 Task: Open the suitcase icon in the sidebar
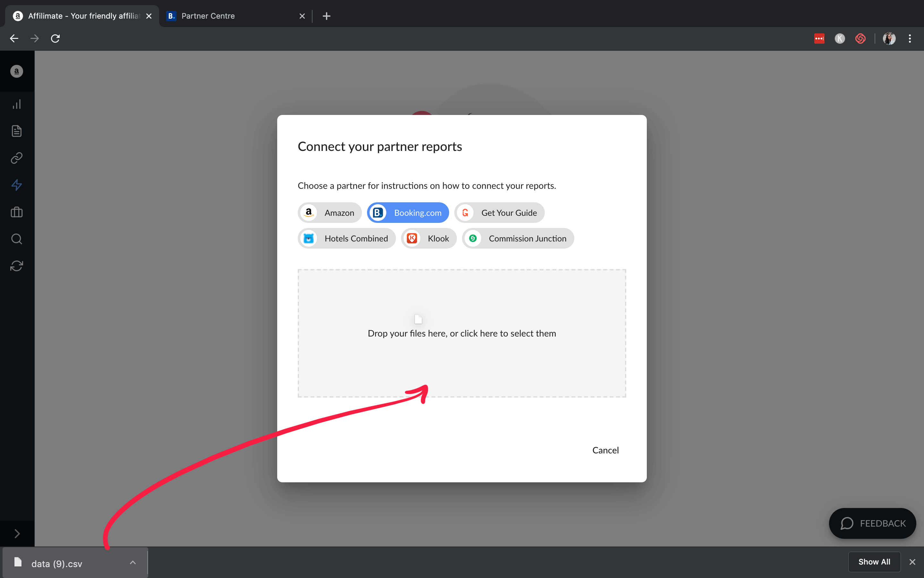[x=16, y=212]
